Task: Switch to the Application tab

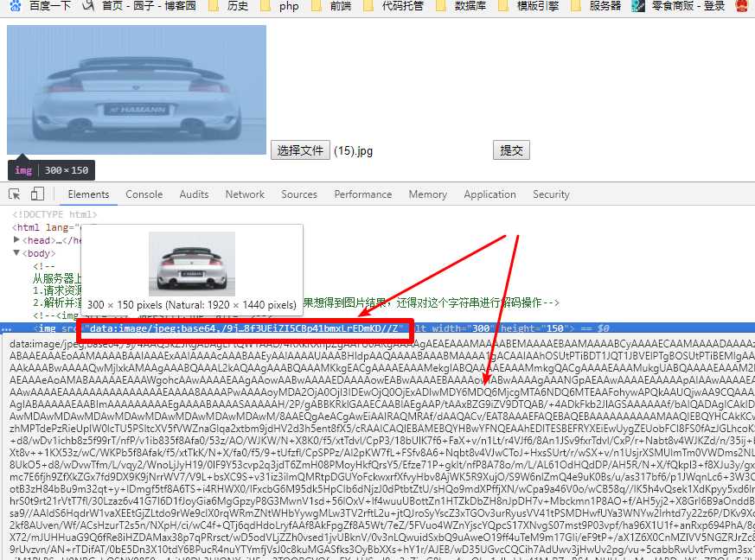Action: click(489, 194)
